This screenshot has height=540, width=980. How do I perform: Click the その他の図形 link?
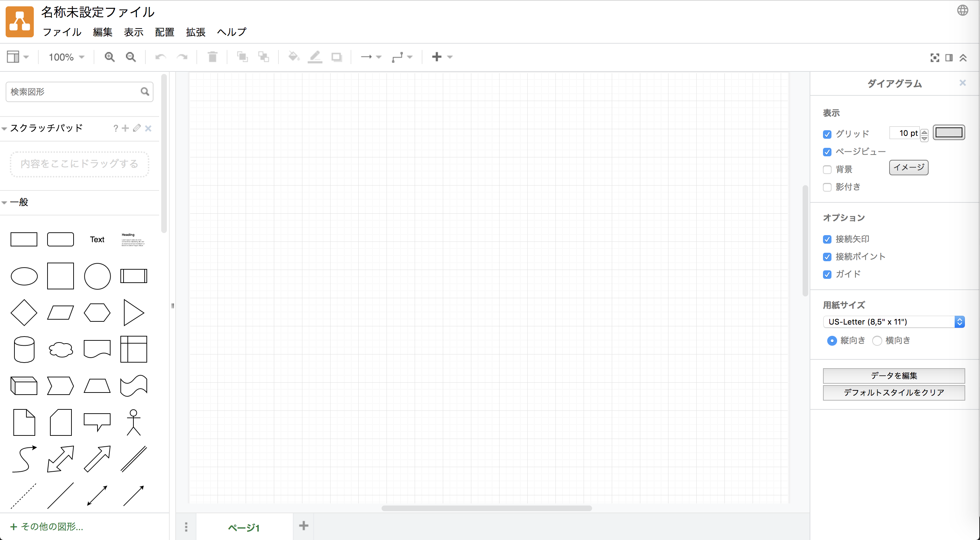[47, 527]
